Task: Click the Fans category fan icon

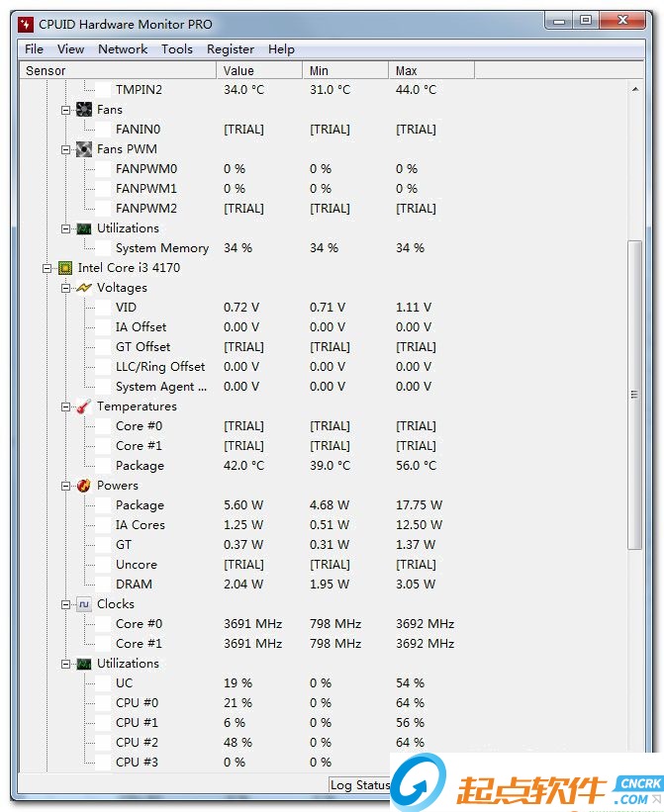Action: point(84,110)
